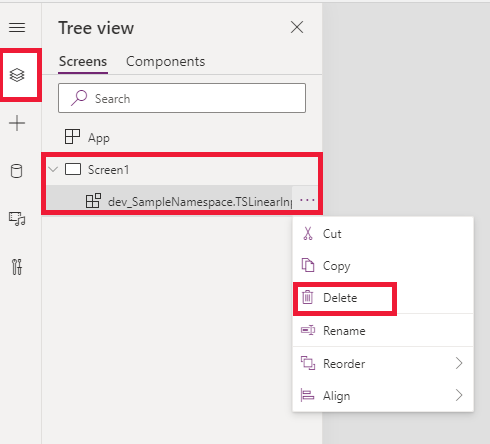
Task: Open the Media icon in sidebar
Action: point(17,219)
